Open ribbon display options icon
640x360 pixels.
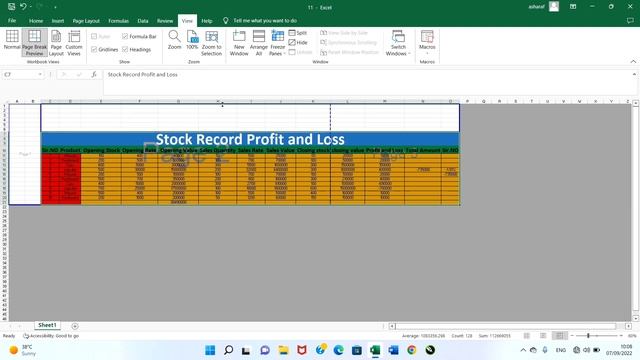(573, 7)
